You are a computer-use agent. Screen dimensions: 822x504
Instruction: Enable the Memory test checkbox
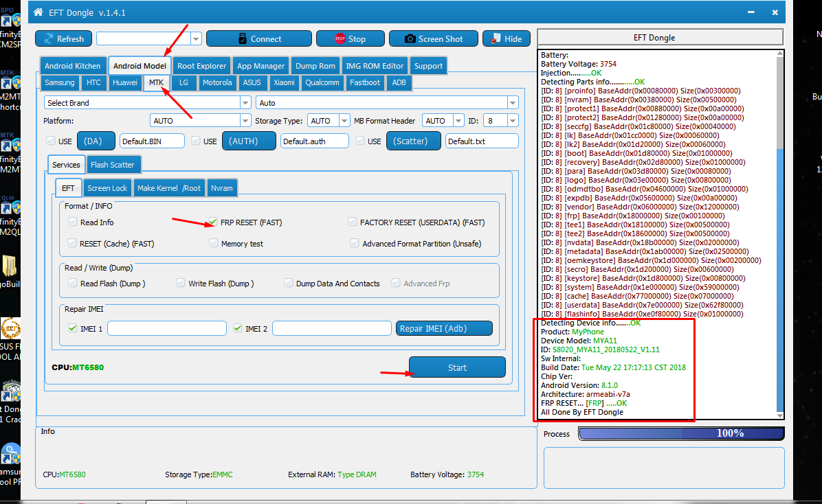pos(213,243)
